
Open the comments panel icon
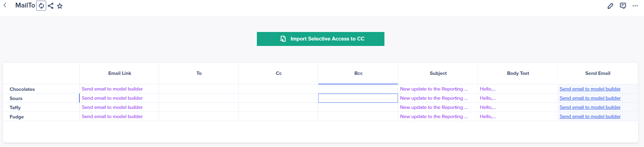point(623,6)
